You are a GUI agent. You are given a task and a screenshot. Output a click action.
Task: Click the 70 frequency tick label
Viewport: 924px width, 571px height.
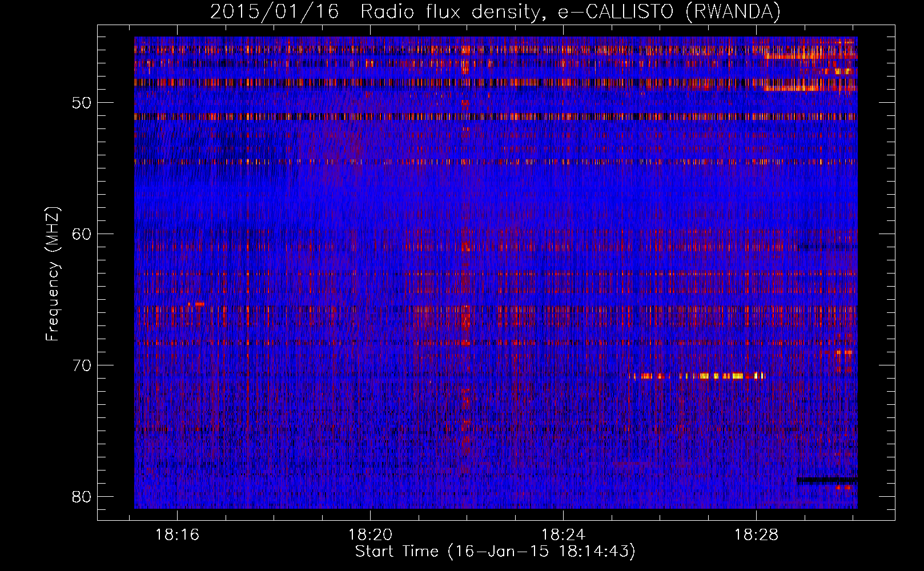(81, 365)
